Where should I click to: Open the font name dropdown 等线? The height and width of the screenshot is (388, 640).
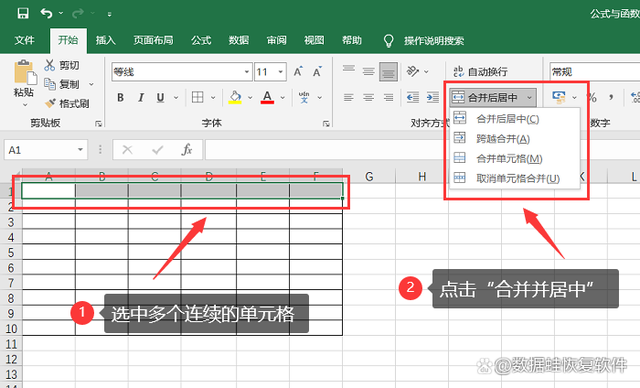point(247,72)
